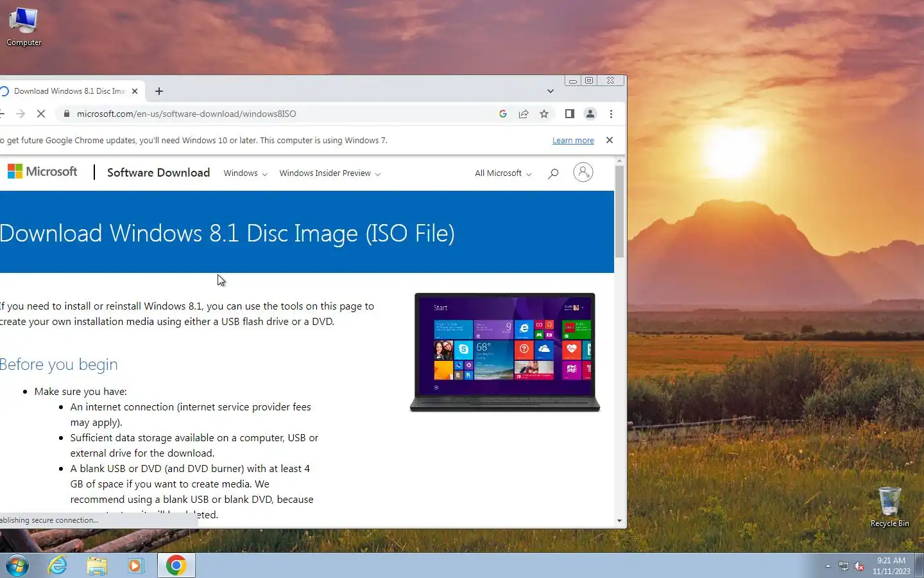
Task: Open the network tray icon
Action: click(844, 566)
